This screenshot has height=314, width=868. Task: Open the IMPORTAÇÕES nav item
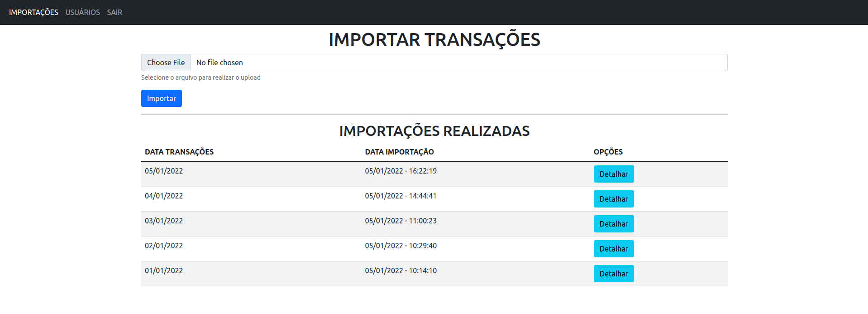click(x=33, y=12)
